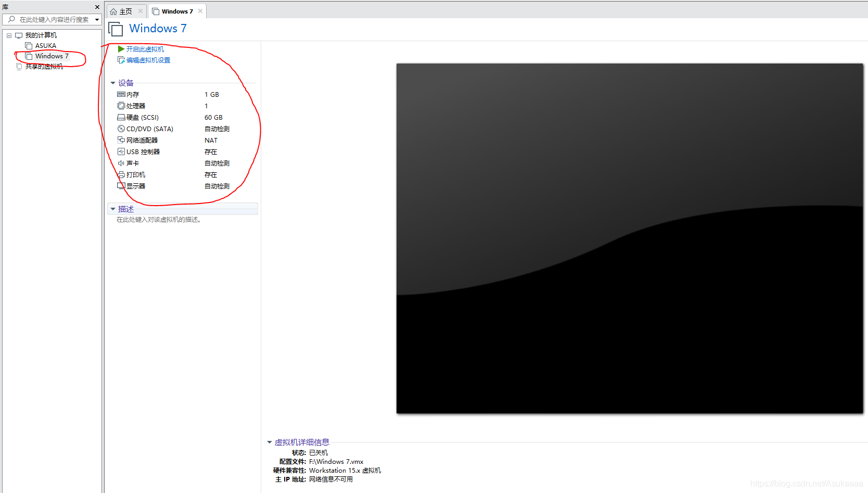Image resolution: width=868 pixels, height=493 pixels.
Task: Click the status value 已关机
Action: 318,453
